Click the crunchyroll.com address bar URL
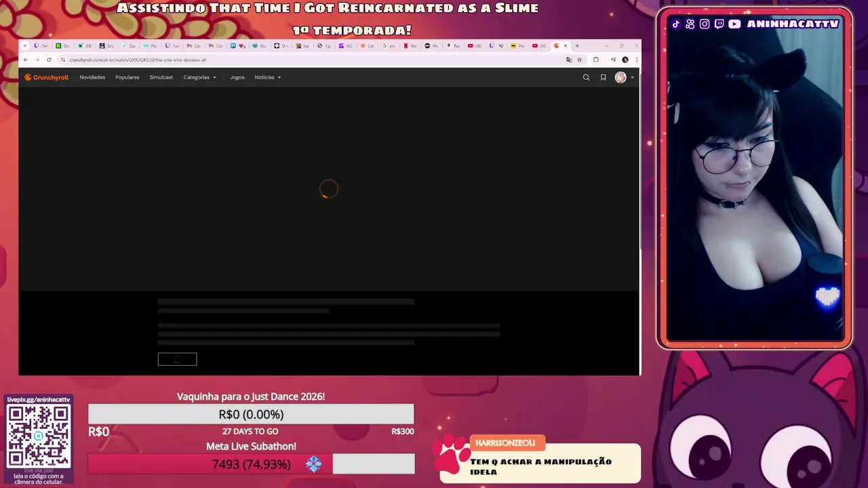The image size is (868, 488). tap(138, 60)
